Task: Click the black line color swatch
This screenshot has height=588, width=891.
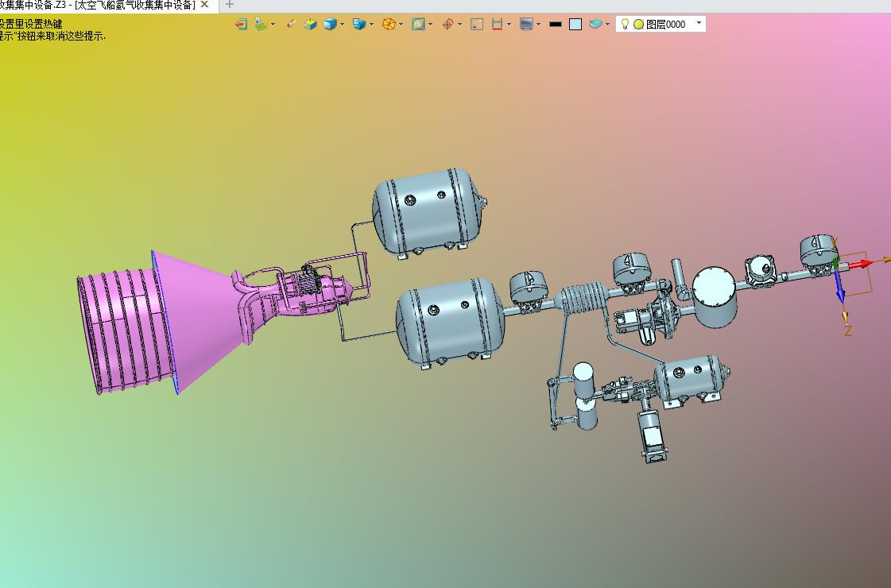Action: coord(556,25)
